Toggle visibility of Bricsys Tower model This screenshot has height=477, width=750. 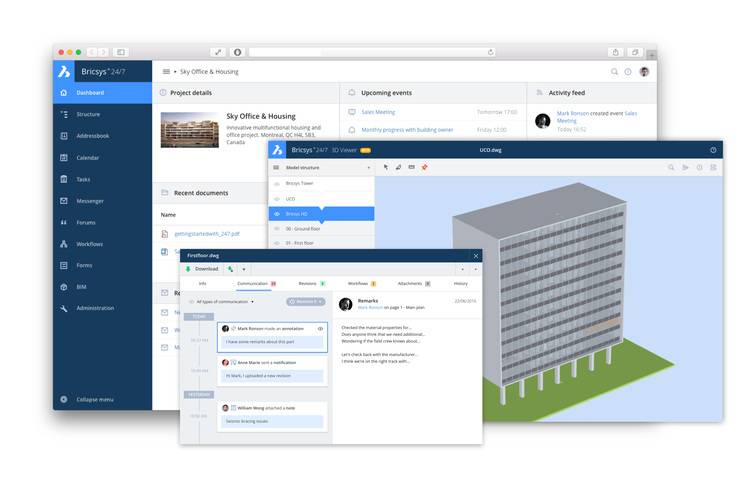pyautogui.click(x=277, y=184)
